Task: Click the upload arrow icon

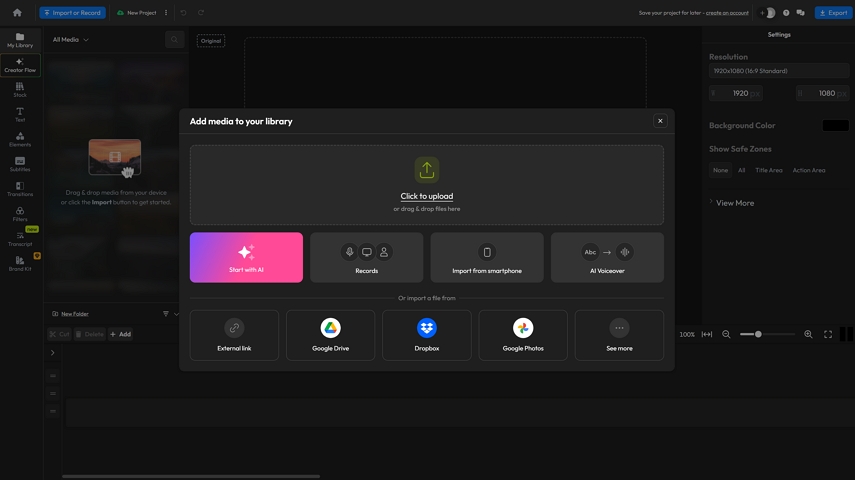Action: tap(426, 170)
